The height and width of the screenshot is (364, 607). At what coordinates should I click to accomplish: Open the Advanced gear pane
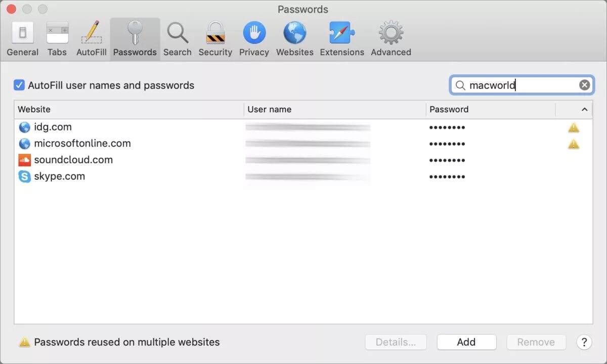(x=391, y=39)
